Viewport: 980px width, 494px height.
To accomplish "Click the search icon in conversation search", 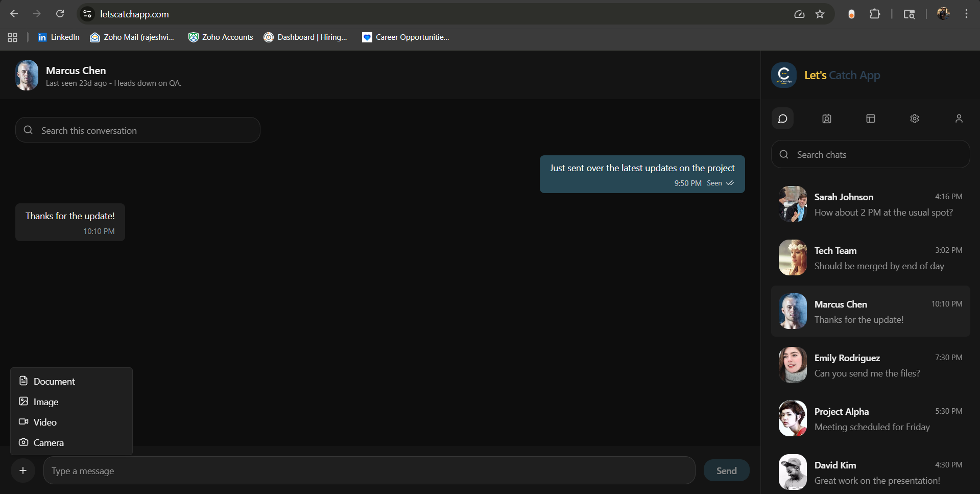I will 28,130.
